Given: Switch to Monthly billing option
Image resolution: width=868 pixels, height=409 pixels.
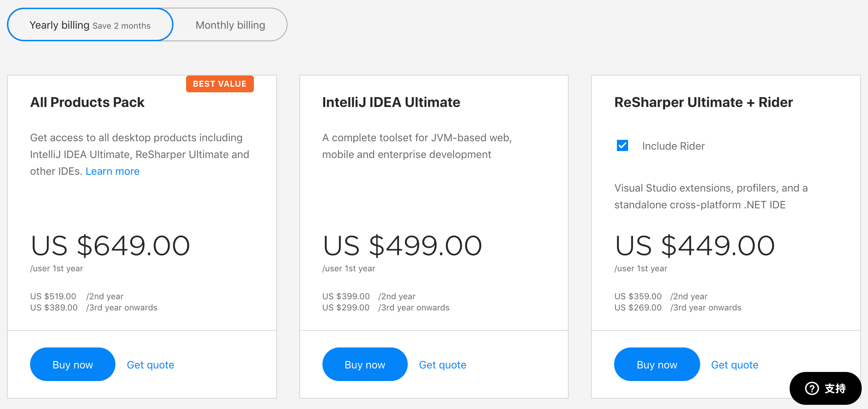Looking at the screenshot, I should (x=230, y=25).
